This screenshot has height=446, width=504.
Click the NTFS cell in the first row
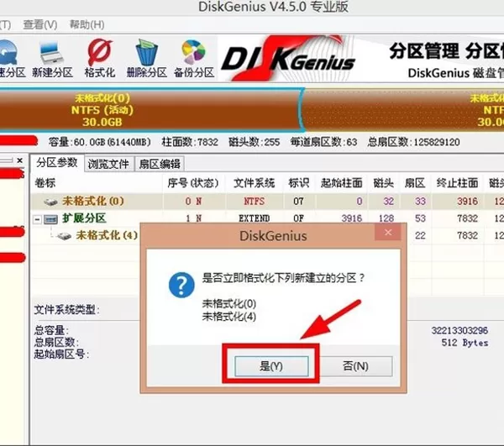point(254,202)
